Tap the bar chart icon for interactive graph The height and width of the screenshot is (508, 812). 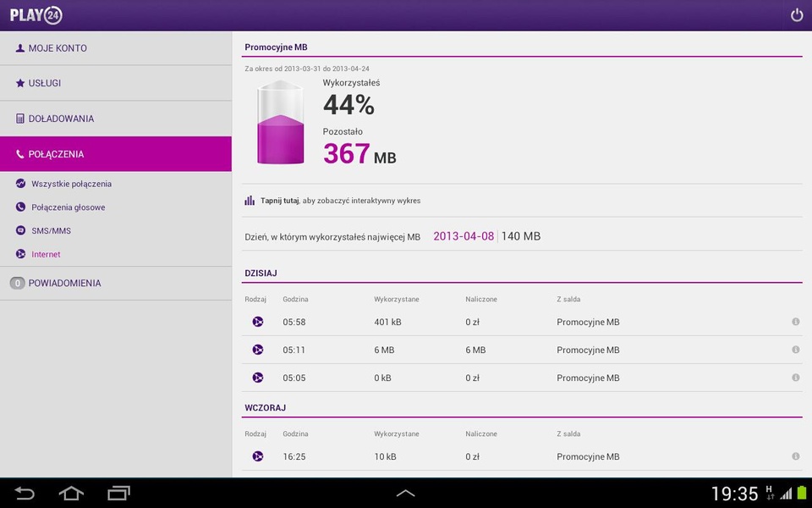point(250,200)
